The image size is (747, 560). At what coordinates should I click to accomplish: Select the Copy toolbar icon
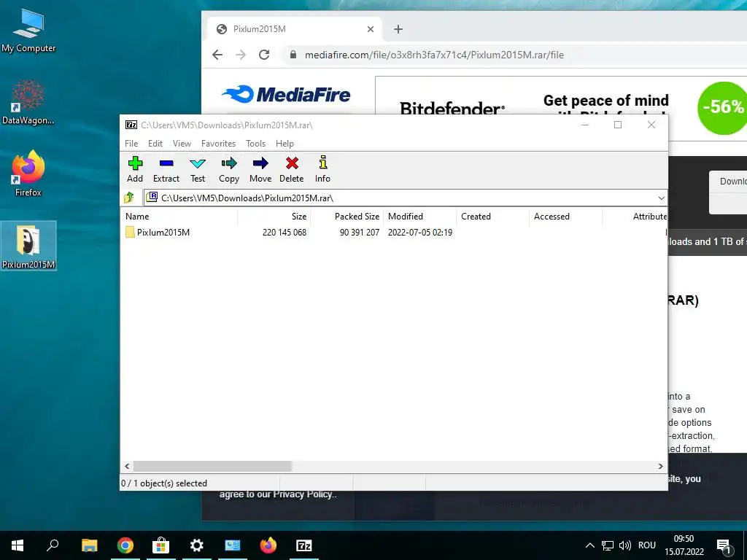(x=228, y=169)
